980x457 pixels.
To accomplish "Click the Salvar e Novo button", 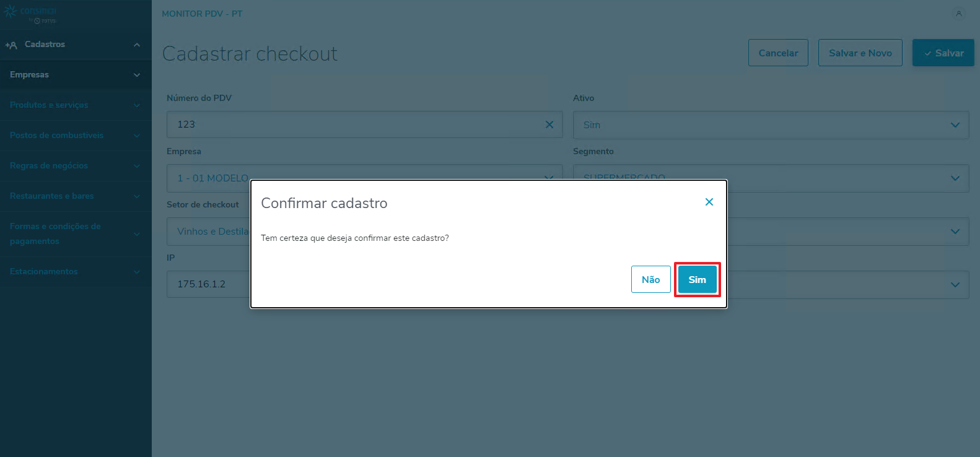I will point(860,53).
